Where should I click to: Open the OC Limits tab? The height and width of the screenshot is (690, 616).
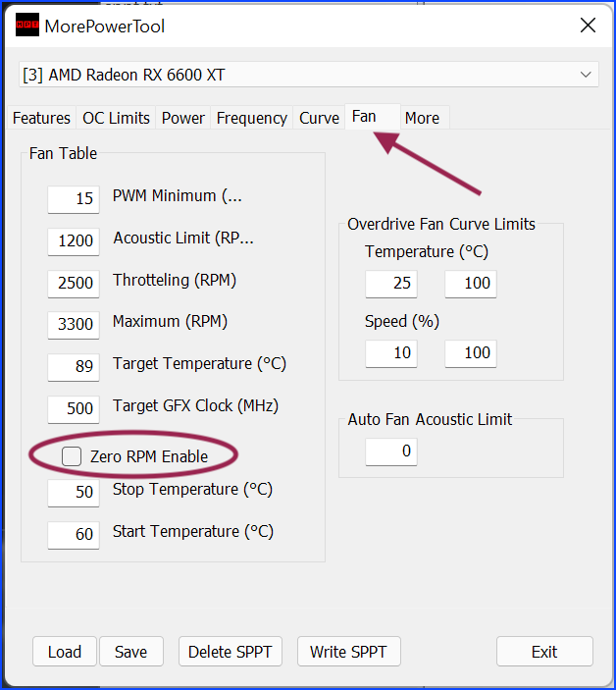[116, 118]
